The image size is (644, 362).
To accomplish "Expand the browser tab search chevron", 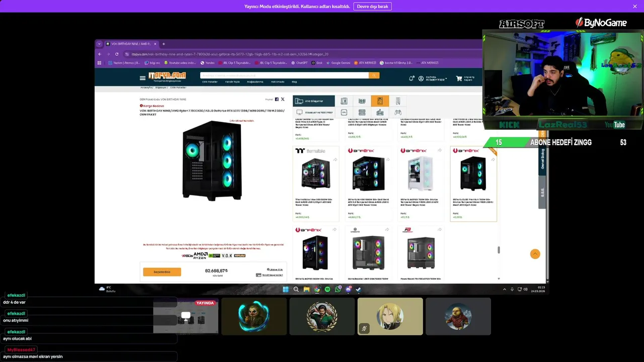I will point(99,44).
